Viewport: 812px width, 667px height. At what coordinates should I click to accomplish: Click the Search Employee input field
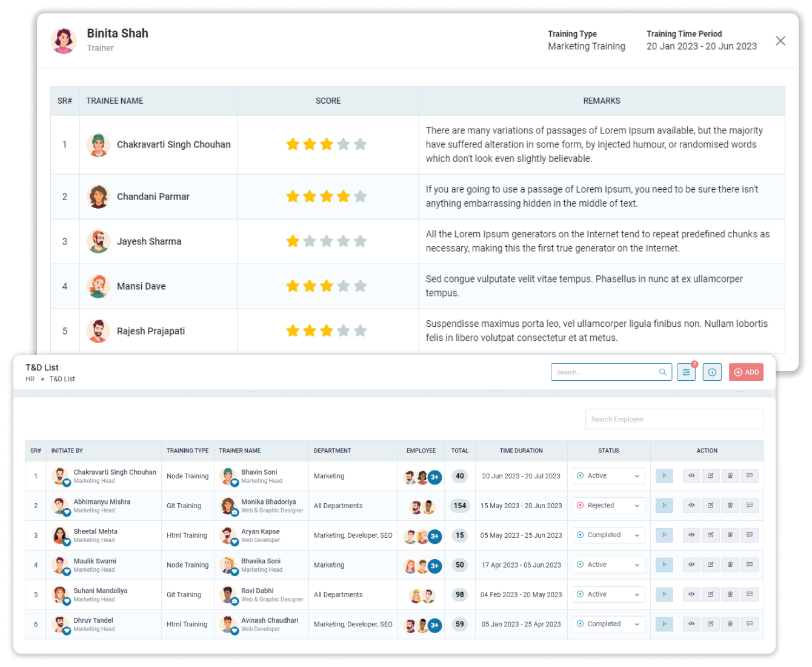674,419
